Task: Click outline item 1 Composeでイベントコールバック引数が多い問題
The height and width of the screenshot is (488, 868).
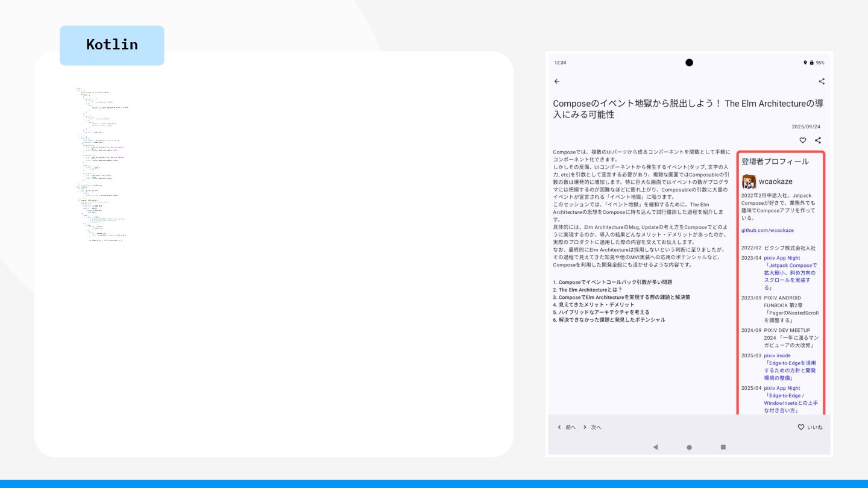Action: coord(612,282)
